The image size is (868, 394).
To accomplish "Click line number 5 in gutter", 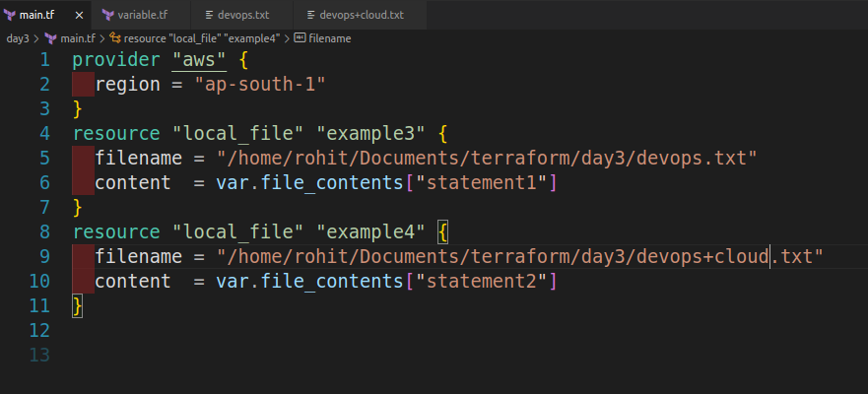I will pyautogui.click(x=45, y=159).
